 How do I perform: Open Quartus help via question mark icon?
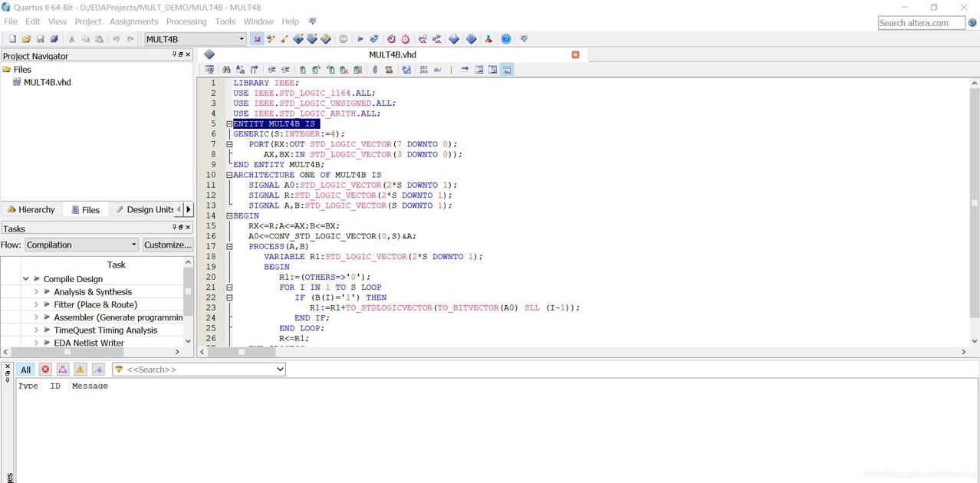[506, 39]
